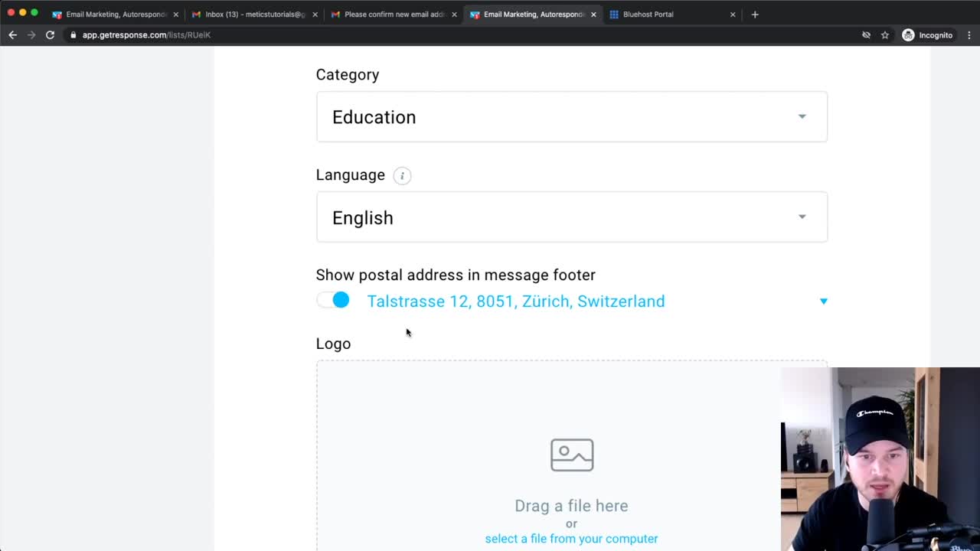The height and width of the screenshot is (551, 980).
Task: Click the 'Drag a file here' text
Action: coord(571,506)
